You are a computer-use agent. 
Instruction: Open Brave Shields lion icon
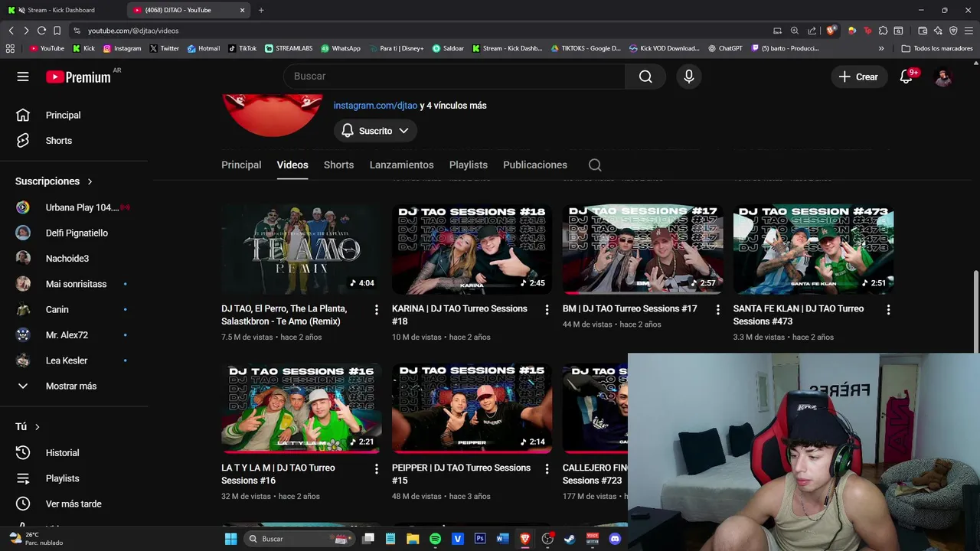tap(831, 31)
